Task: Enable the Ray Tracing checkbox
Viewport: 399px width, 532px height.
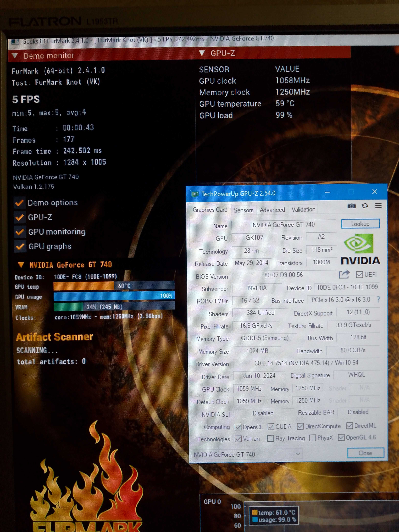Action: point(270,438)
